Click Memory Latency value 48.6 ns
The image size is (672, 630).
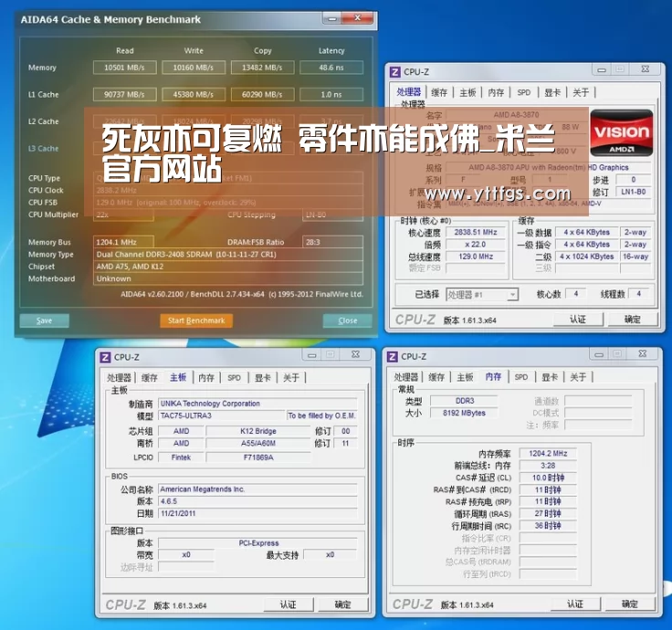331,68
